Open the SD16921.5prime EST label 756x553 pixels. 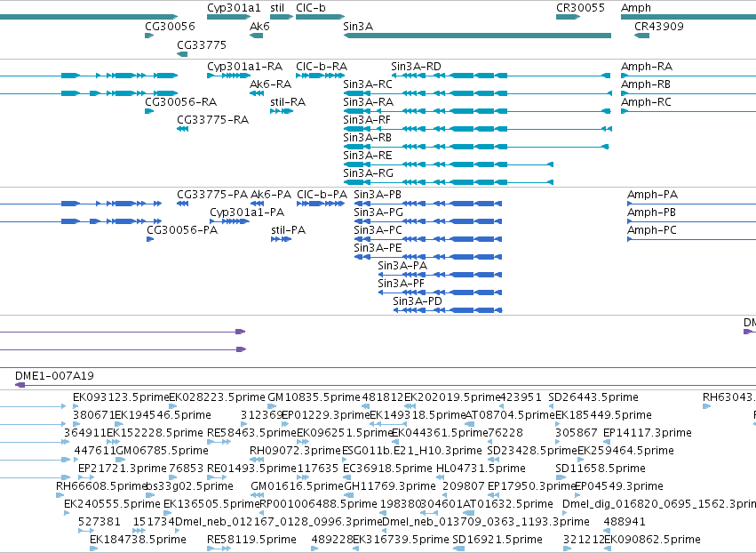tap(497, 540)
